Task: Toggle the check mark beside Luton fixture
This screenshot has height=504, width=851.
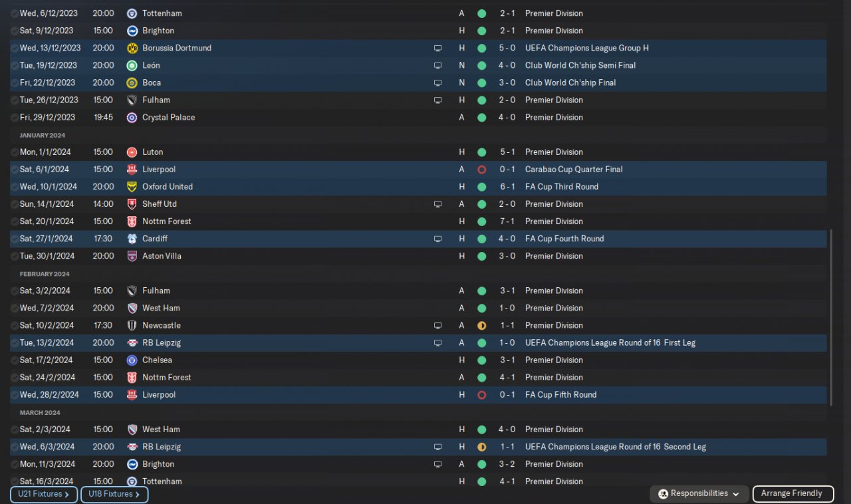Action: (15, 152)
